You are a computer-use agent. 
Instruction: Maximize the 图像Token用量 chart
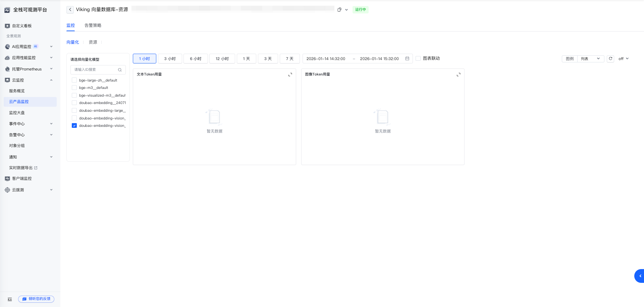pyautogui.click(x=459, y=74)
